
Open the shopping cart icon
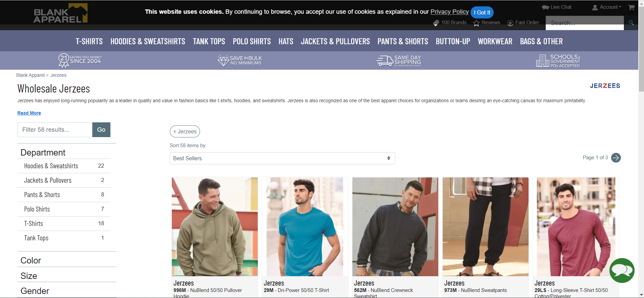(x=631, y=7)
